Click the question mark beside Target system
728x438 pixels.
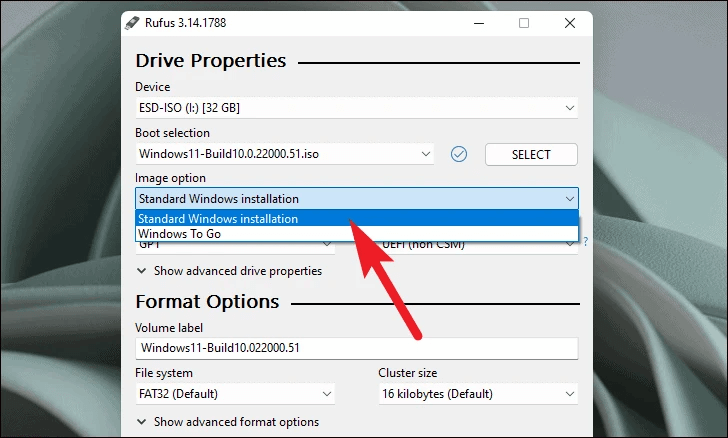click(x=585, y=241)
